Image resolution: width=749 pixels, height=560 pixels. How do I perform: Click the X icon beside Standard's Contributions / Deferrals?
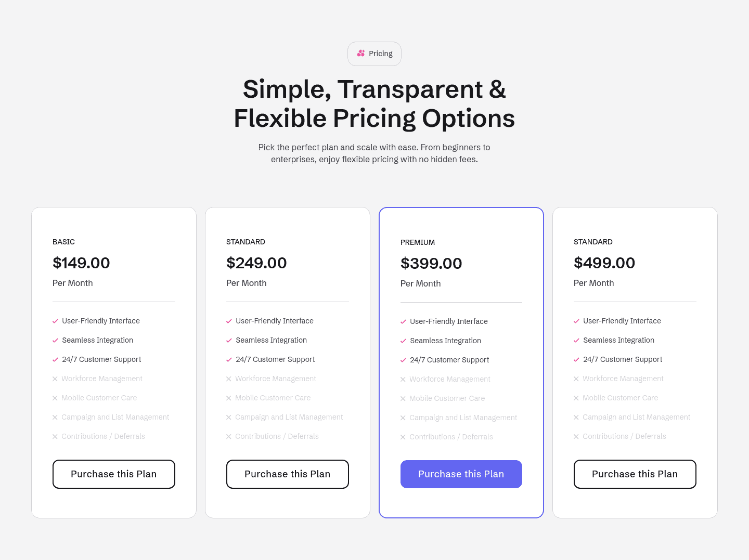[229, 436]
